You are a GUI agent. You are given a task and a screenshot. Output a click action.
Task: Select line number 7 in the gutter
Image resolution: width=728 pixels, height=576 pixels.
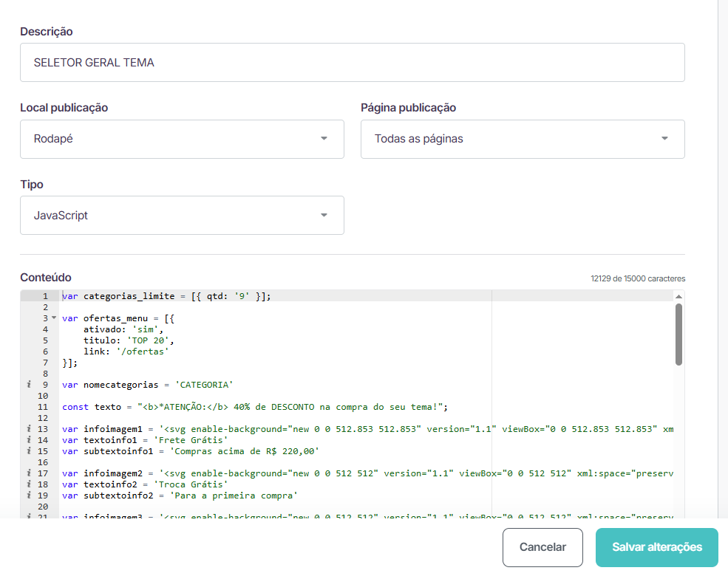pyautogui.click(x=45, y=363)
